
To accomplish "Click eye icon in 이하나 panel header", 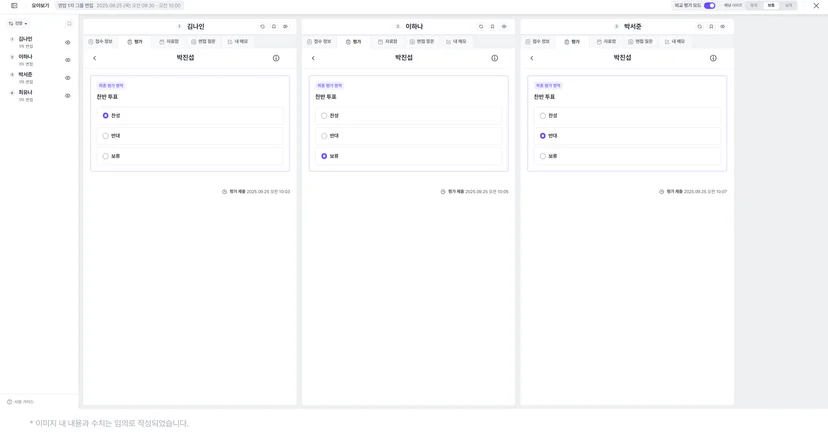I will click(x=504, y=26).
